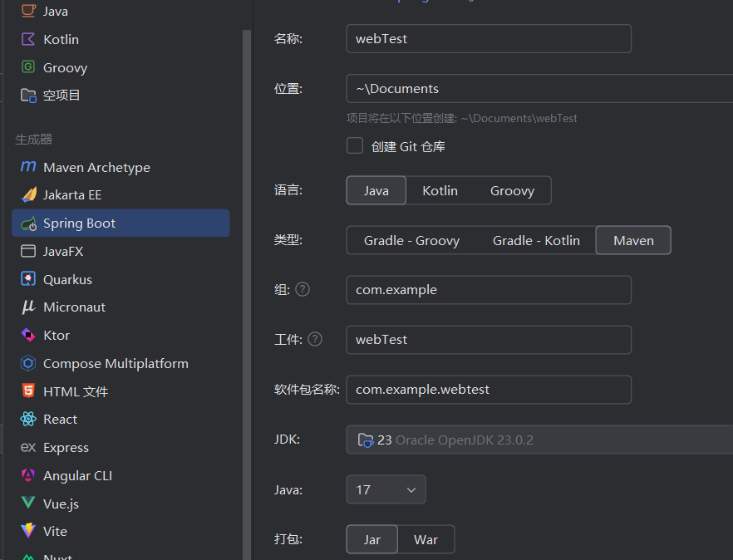Click the HTML5 file icon
733x560 pixels.
click(x=28, y=391)
